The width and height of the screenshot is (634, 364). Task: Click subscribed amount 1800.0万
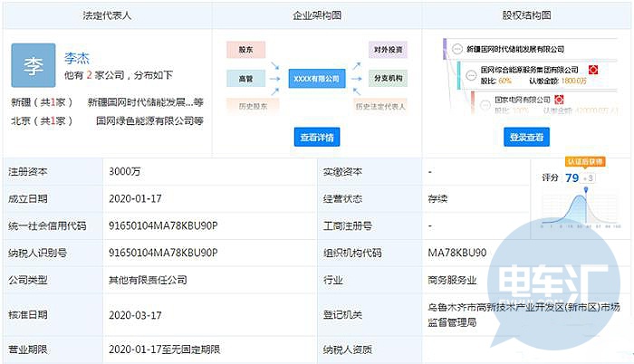pyautogui.click(x=573, y=81)
